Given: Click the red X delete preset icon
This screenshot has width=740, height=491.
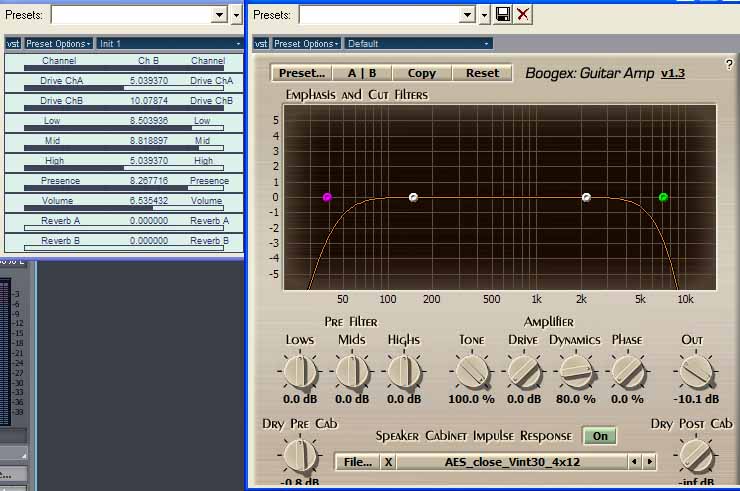Looking at the screenshot, I should point(522,14).
